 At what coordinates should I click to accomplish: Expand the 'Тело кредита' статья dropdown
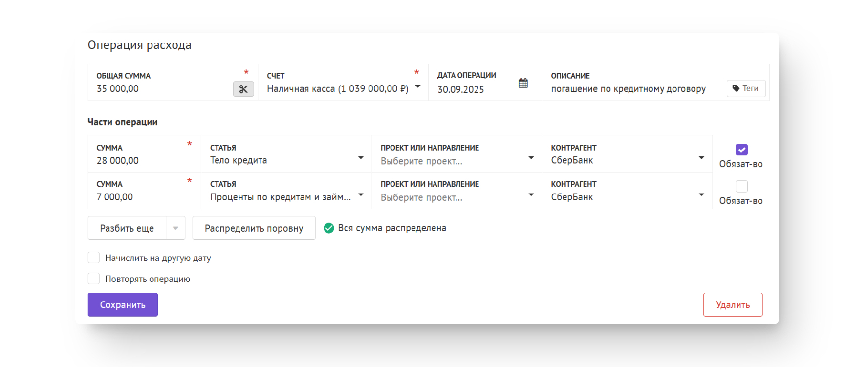point(361,158)
